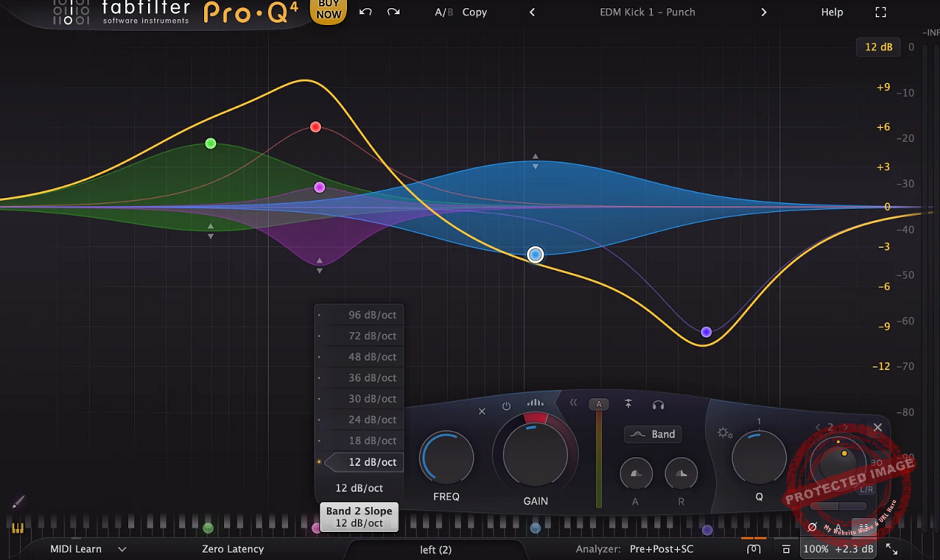Choose 48 dB/oct slope

coord(359,357)
